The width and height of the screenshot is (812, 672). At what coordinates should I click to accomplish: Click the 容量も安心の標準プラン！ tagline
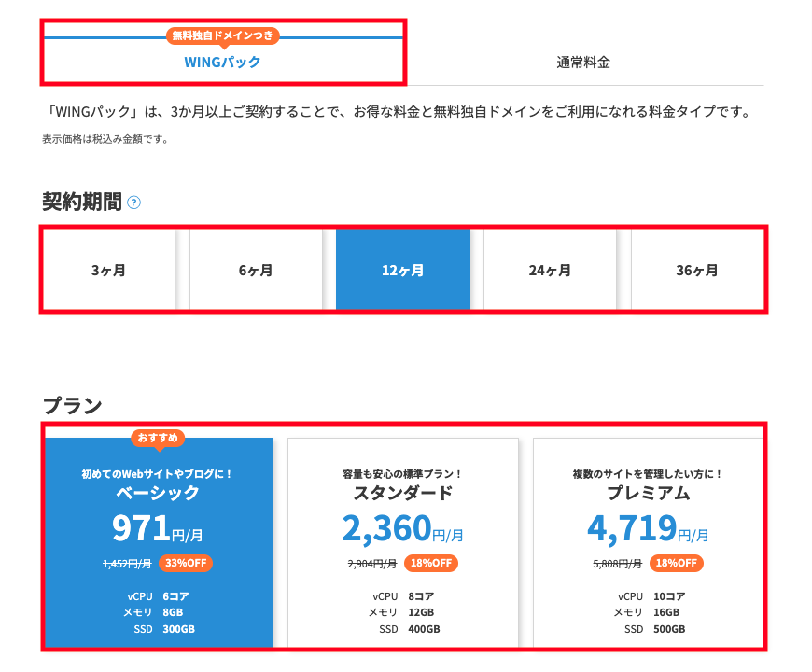tap(403, 474)
